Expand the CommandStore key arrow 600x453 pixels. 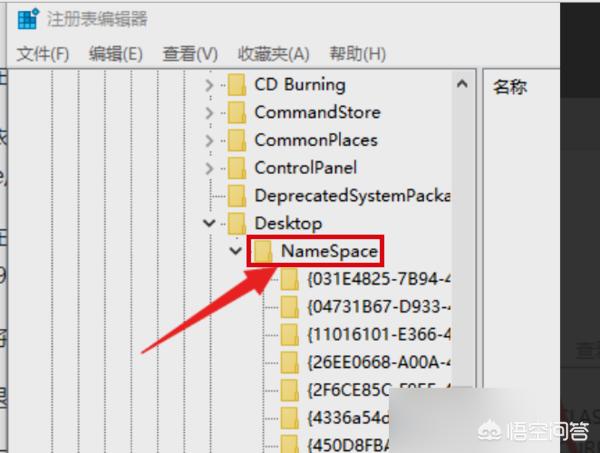tap(209, 113)
